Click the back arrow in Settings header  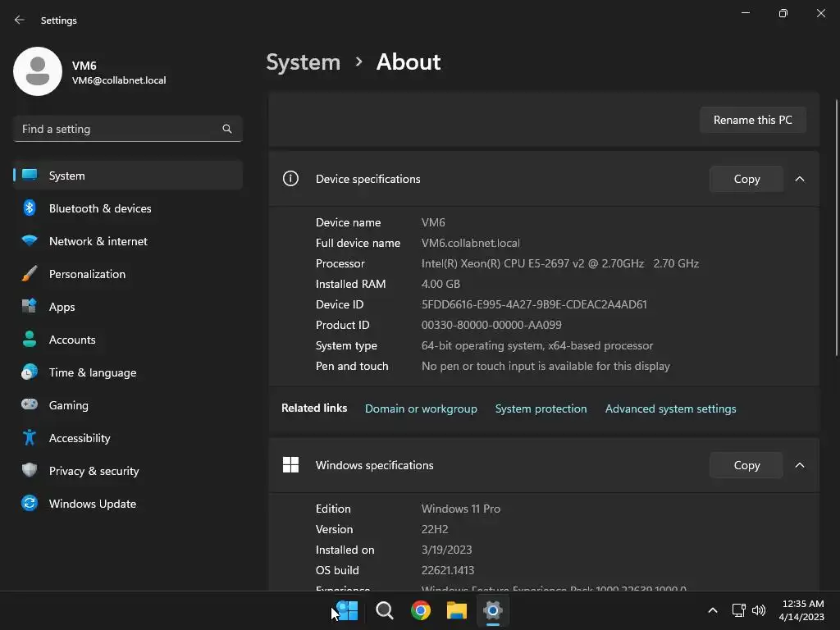click(20, 20)
